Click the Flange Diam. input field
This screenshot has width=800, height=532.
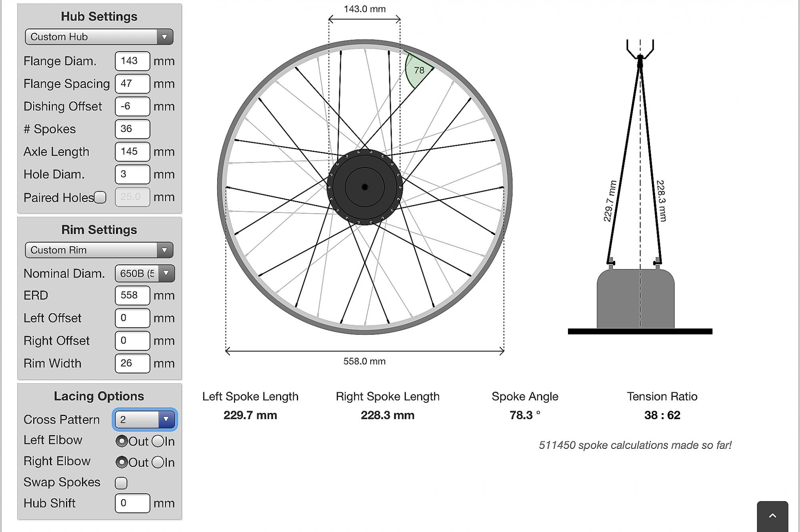(132, 61)
